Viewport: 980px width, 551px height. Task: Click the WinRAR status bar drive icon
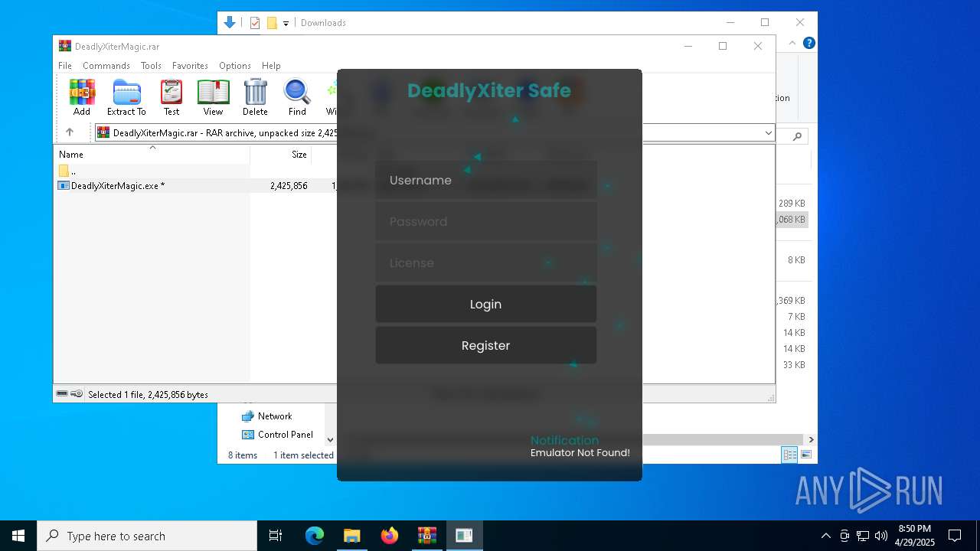click(x=62, y=394)
